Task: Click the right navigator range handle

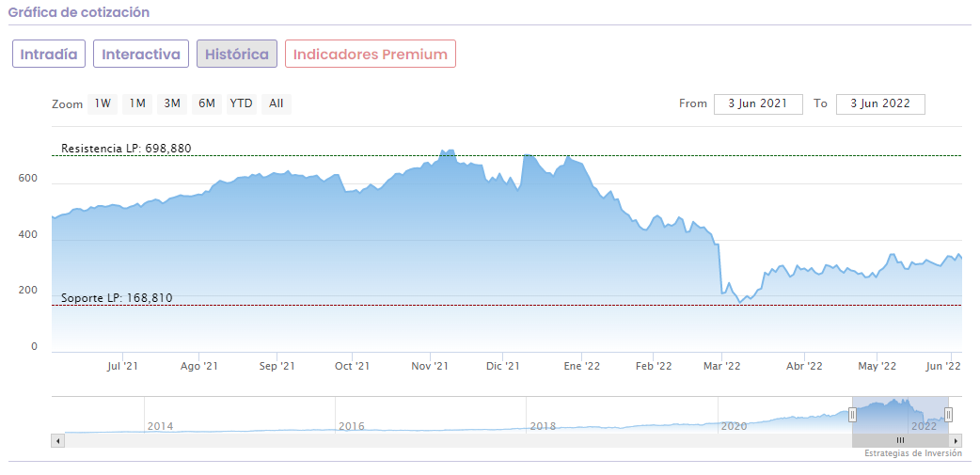Action: coord(948,415)
